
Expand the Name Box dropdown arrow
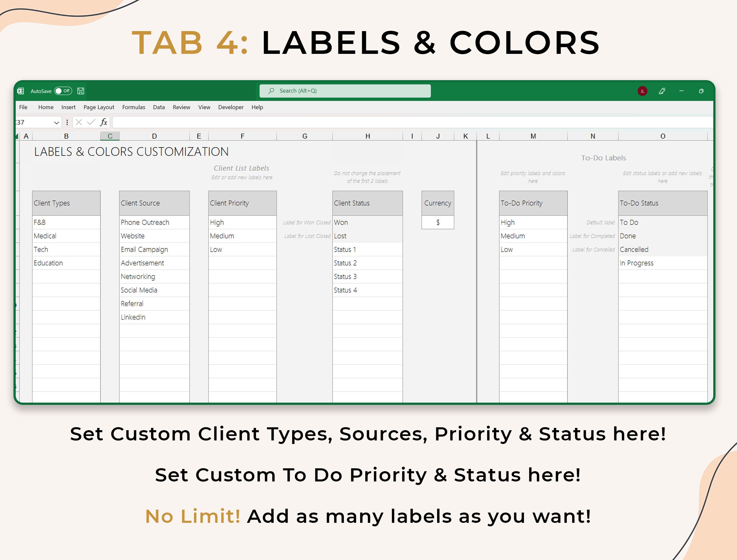tap(56, 122)
